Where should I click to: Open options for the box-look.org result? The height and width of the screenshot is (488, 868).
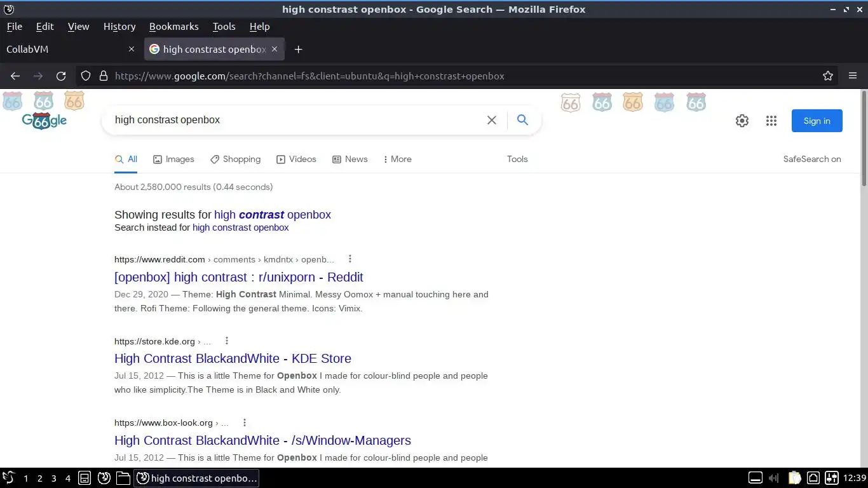(x=244, y=423)
